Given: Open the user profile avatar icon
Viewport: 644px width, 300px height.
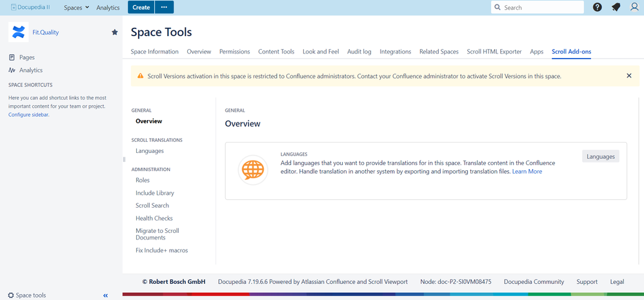Looking at the screenshot, I should coord(634,7).
